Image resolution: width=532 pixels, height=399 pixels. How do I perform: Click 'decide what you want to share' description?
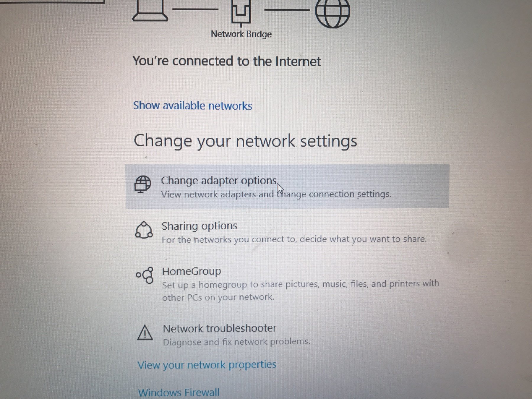click(294, 239)
